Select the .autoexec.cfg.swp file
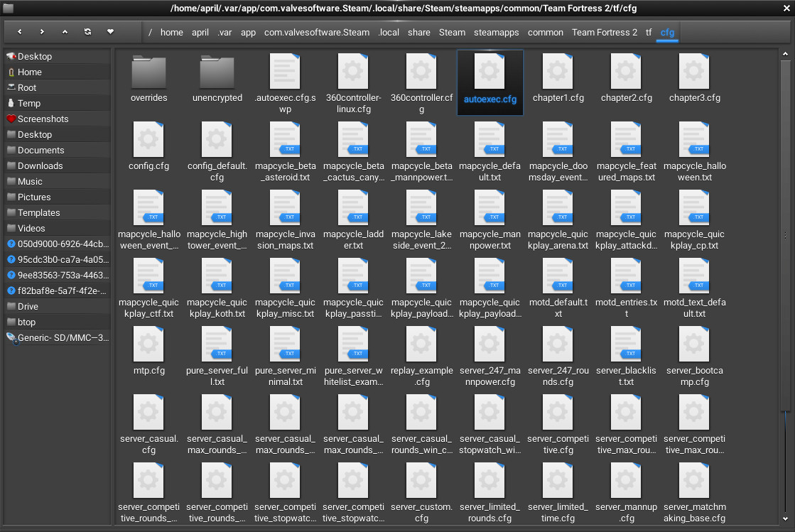Image resolution: width=795 pixels, height=532 pixels. [285, 84]
